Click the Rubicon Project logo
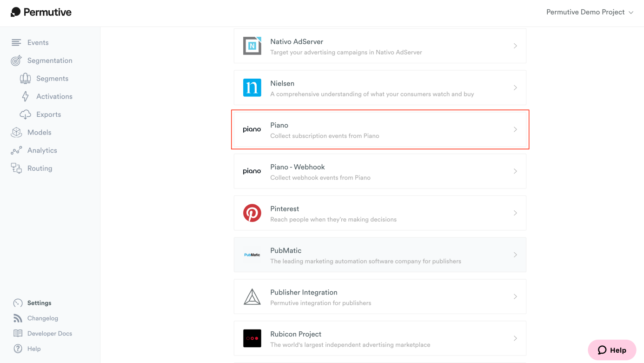644x363 pixels. pos(252,338)
